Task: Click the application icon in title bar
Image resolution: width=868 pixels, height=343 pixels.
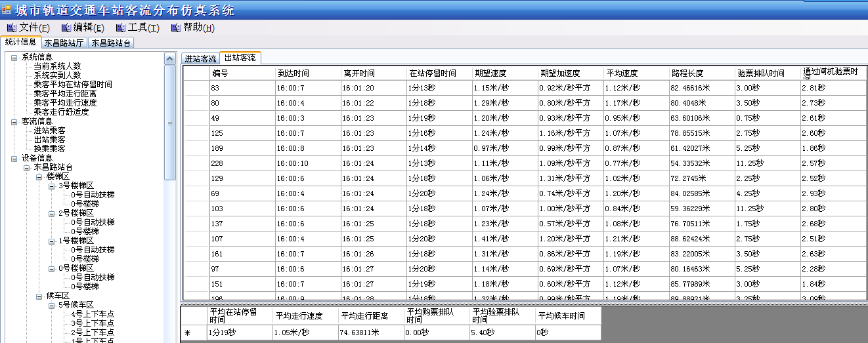Action: click(x=7, y=10)
